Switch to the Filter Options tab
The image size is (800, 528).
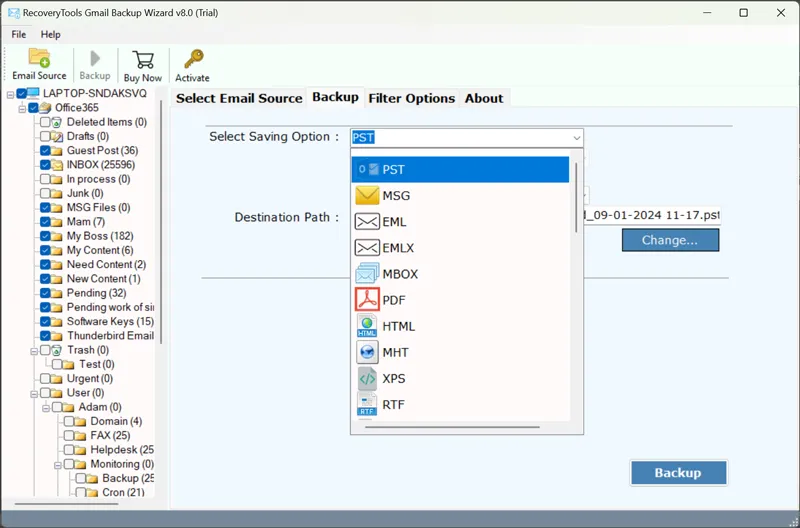click(x=411, y=98)
